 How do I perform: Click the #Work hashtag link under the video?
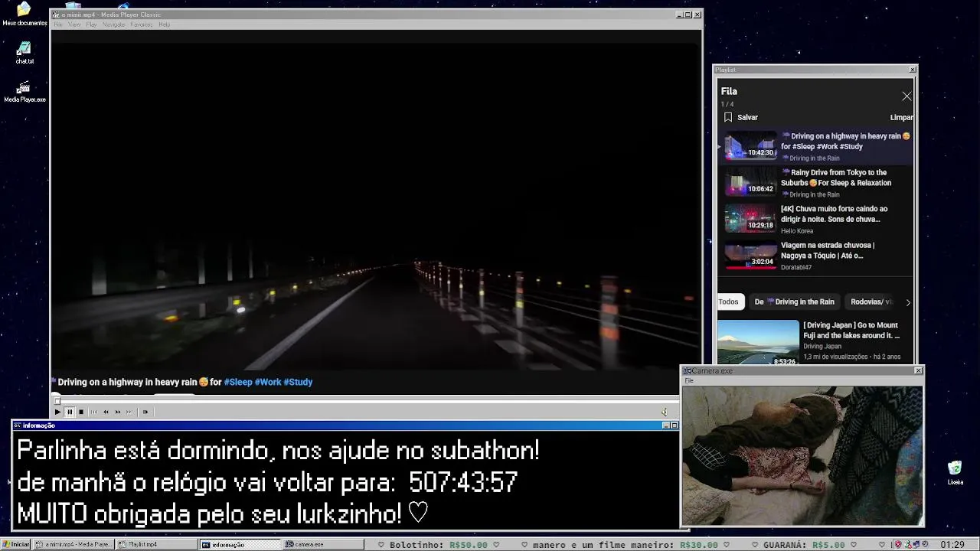(x=268, y=382)
